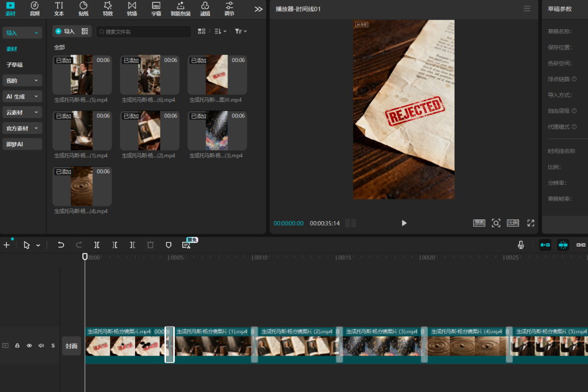Click the QR code icon beside 导入

pyautogui.click(x=85, y=32)
